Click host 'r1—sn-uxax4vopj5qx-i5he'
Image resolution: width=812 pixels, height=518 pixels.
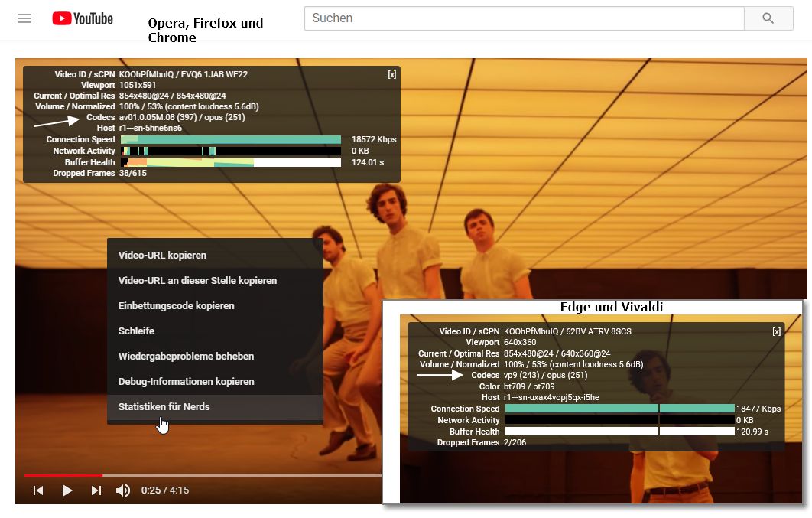(551, 397)
